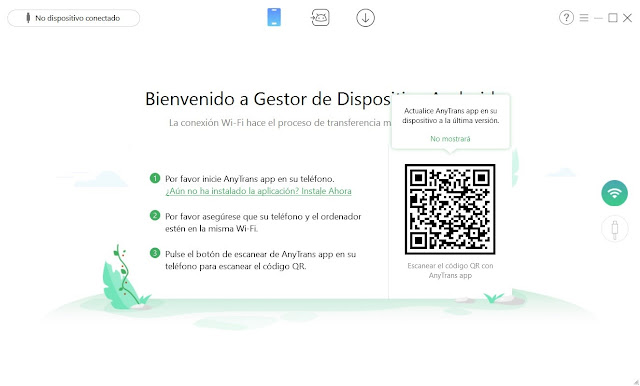The image size is (640, 386).
Task: Click the 'Bienvenido a Gestor de' heading
Action: pyautogui.click(x=268, y=99)
